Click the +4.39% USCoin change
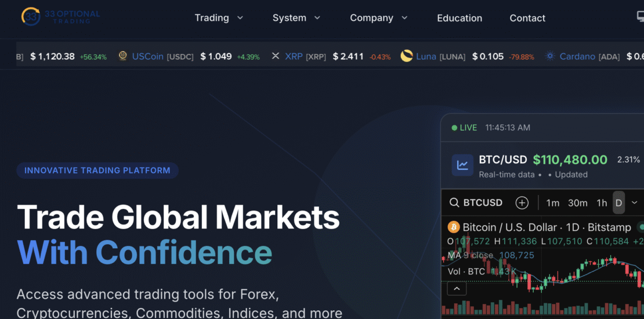 [248, 57]
